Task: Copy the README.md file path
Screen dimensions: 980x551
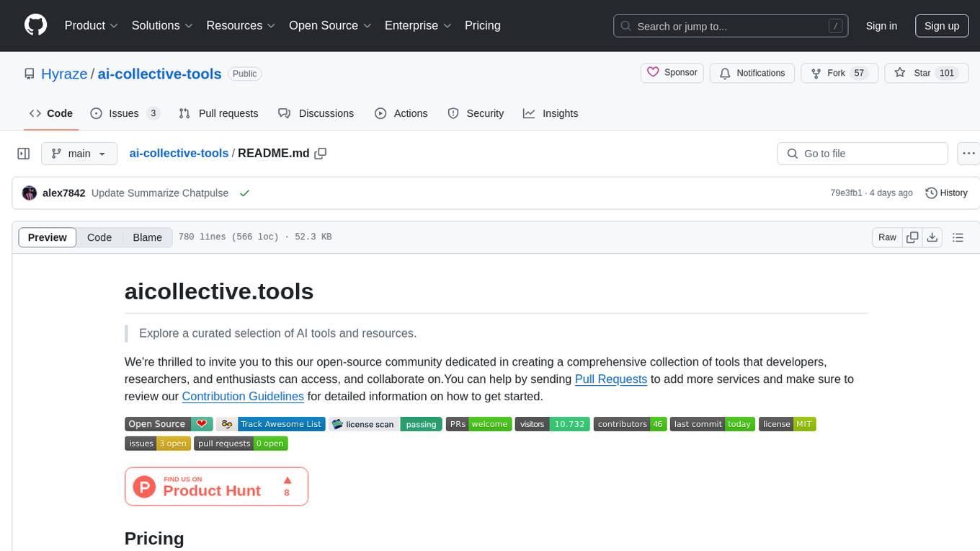Action: click(x=321, y=153)
